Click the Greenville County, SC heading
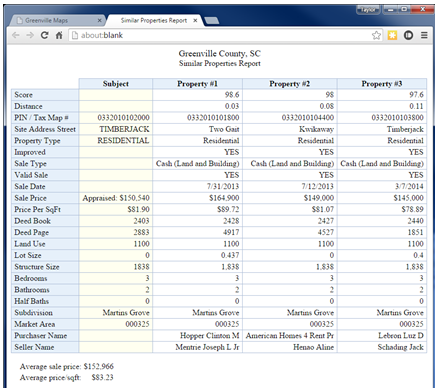Screen dimensions: 439x390 tap(220, 54)
